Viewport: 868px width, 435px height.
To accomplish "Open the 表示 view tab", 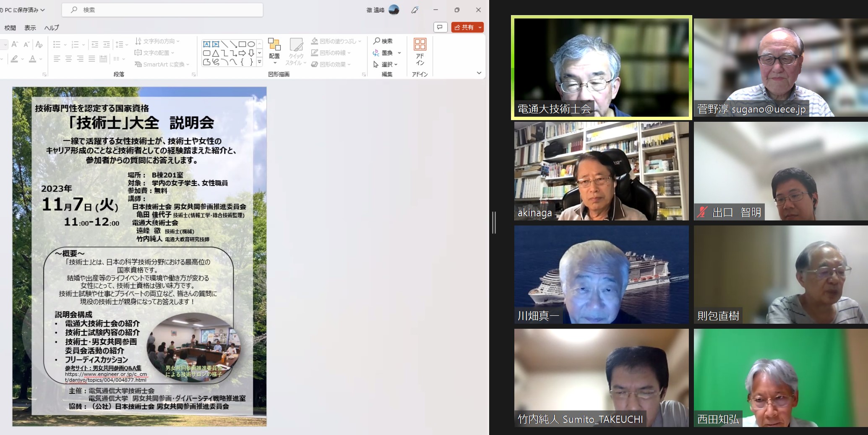I will 30,28.
